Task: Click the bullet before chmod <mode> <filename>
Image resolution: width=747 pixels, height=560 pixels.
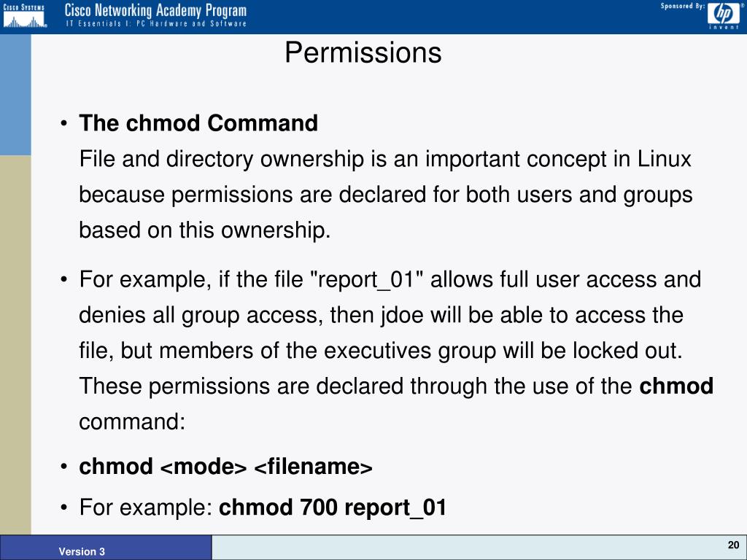Action: coord(65,467)
